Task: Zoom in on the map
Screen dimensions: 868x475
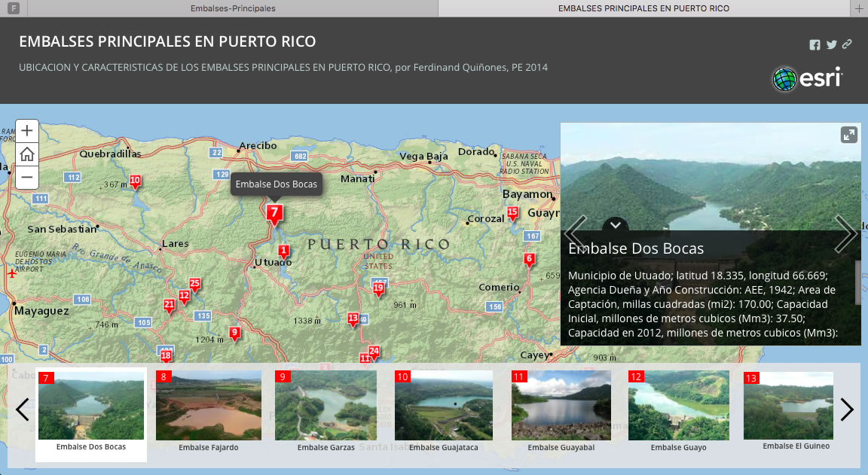Action: [27, 130]
